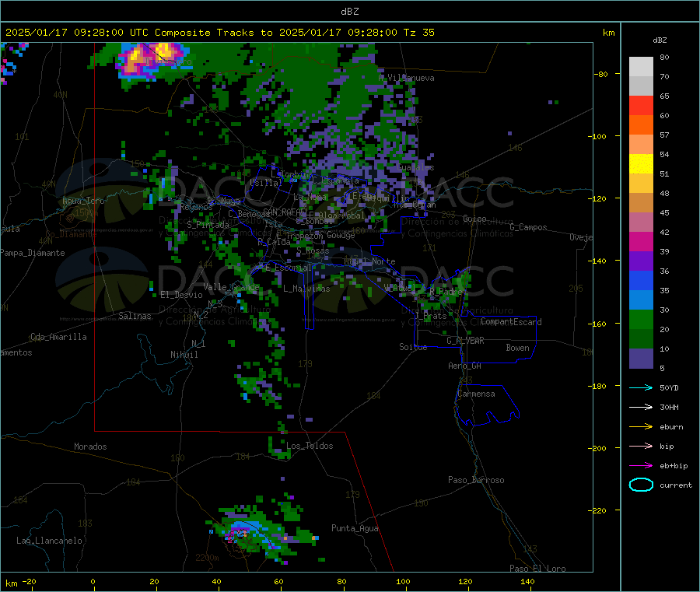Click the G_Campos map label
The height and width of the screenshot is (592, 700).
coord(528,227)
